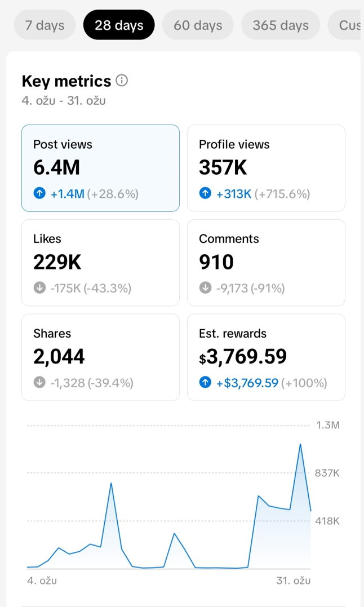
Task: Tap the gray down arrow under Likes
Action: click(39, 288)
